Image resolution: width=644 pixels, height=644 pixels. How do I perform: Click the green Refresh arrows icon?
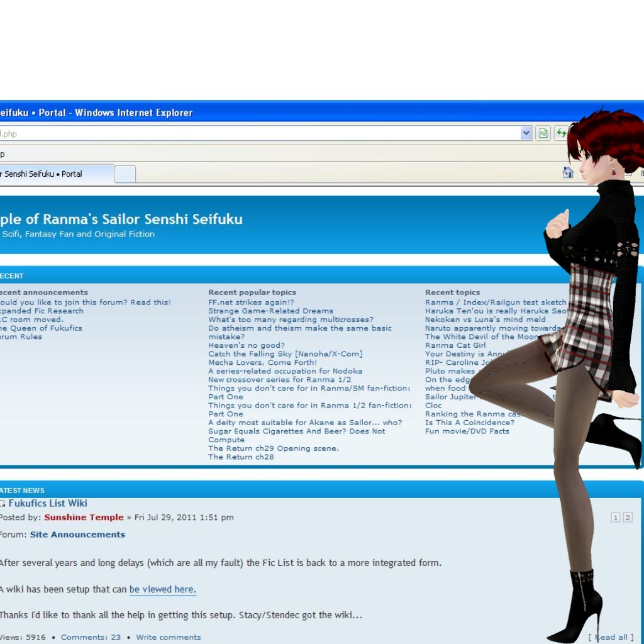point(561,133)
